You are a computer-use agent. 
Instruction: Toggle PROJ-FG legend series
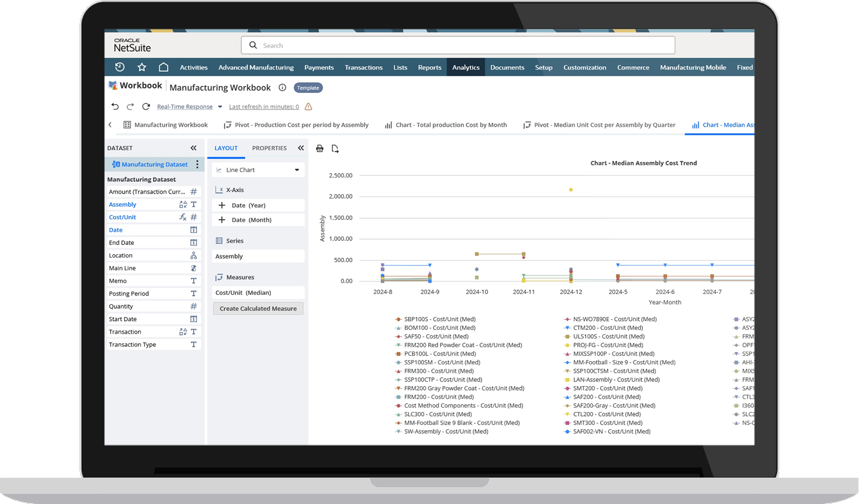[603, 345]
